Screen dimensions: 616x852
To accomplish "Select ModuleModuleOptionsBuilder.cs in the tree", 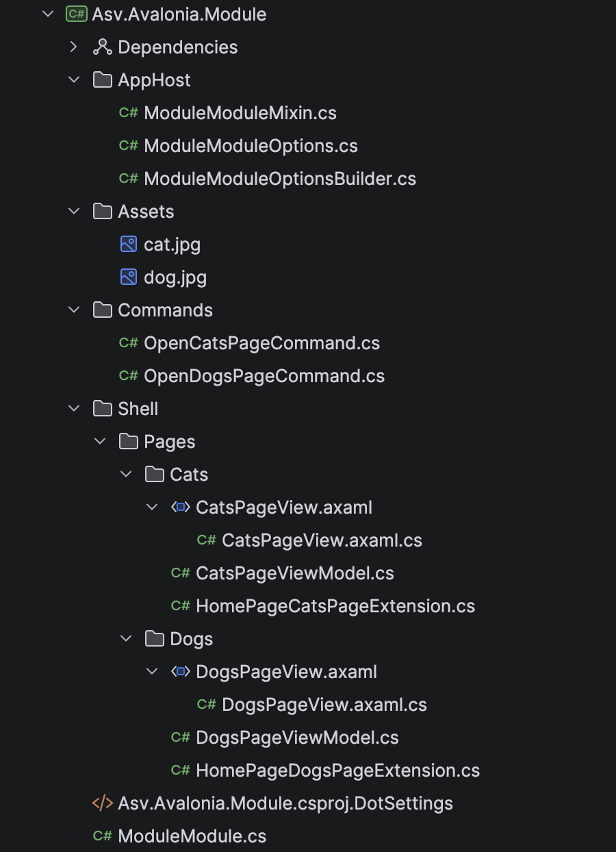I will click(279, 179).
